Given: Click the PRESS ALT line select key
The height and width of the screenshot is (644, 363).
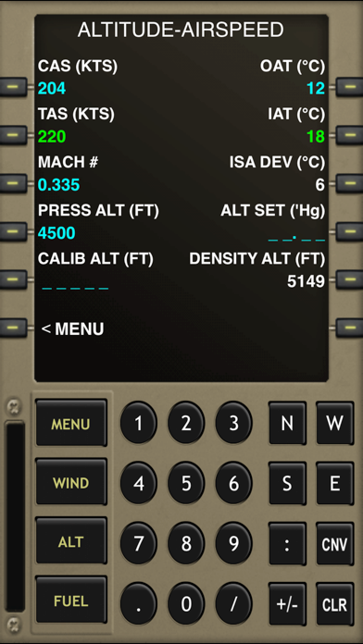Looking at the screenshot, I should click(13, 231).
